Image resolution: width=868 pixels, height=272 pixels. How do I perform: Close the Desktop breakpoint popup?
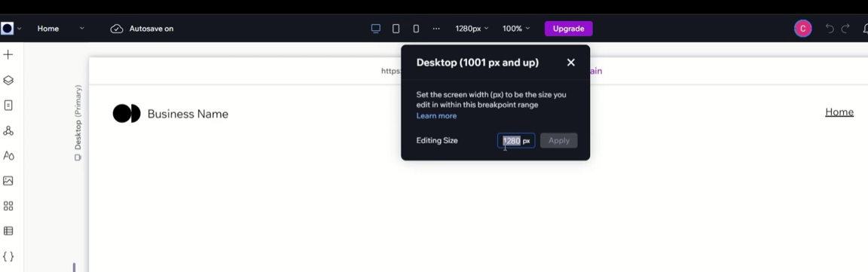coord(570,63)
